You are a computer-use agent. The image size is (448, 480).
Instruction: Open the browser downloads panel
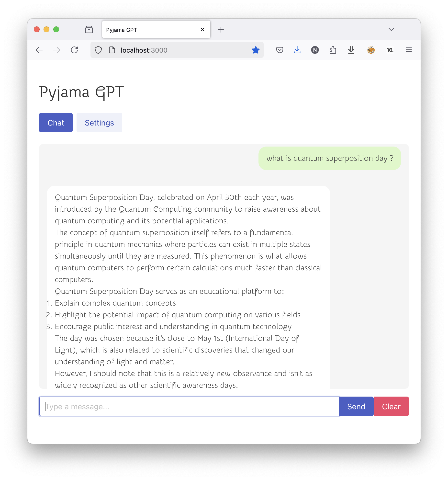[x=297, y=50]
